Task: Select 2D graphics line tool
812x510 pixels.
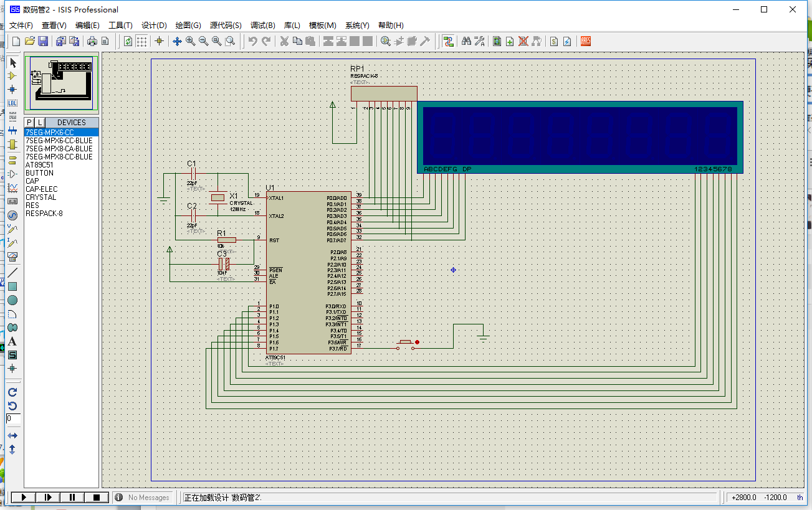Action: point(12,273)
